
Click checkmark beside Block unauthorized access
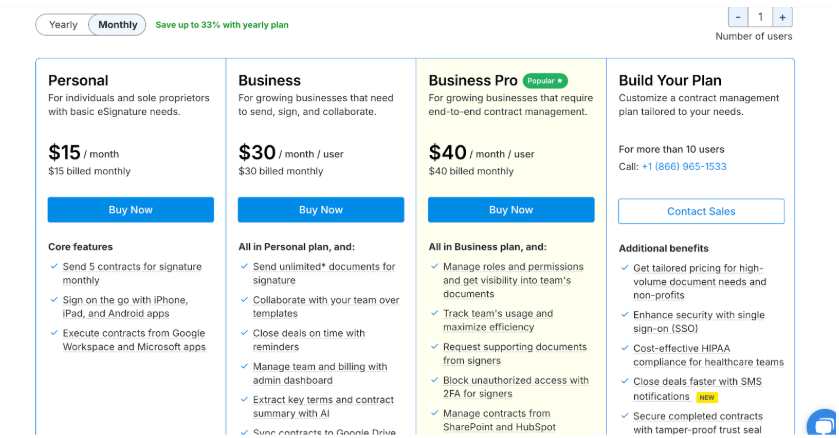(x=434, y=380)
